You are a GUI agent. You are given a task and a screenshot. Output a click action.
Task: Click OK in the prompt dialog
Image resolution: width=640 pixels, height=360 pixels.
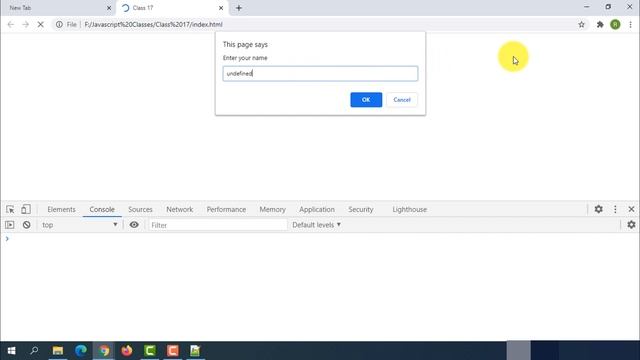pyautogui.click(x=366, y=100)
